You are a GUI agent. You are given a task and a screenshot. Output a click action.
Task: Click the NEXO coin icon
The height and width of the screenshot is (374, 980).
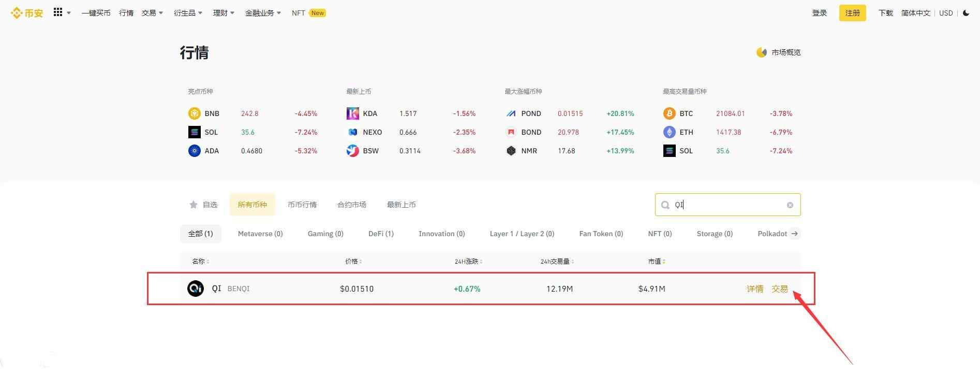[x=353, y=132]
